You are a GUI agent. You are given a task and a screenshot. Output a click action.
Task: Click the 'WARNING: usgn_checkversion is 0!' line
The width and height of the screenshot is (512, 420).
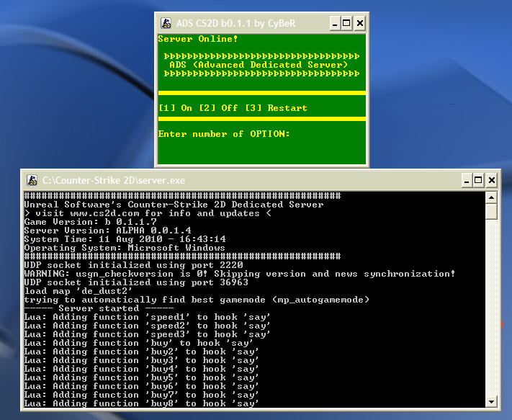[x=240, y=274]
